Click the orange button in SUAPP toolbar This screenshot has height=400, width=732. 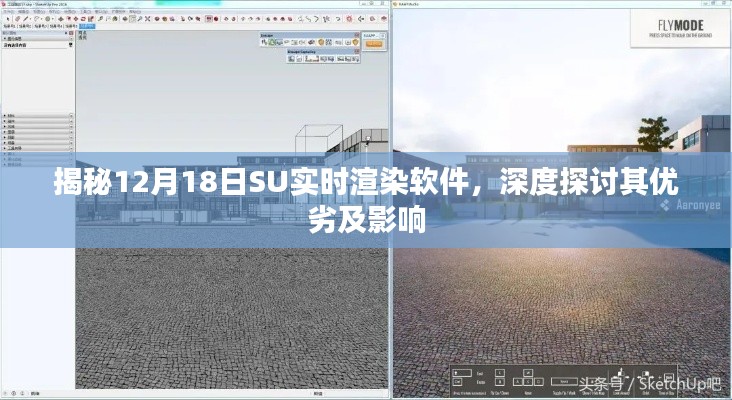(x=374, y=44)
